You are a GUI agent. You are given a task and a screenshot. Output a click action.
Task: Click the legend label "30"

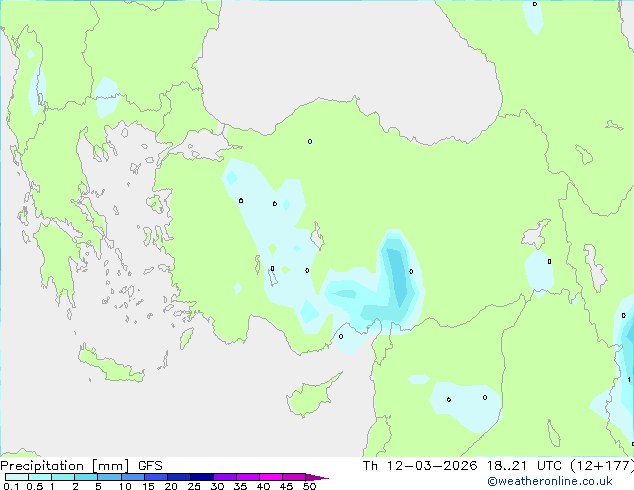click(x=217, y=486)
